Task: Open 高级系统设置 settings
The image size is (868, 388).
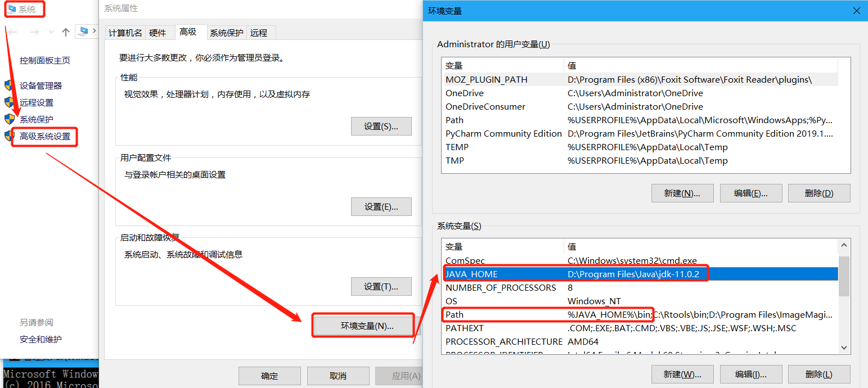Action: tap(44, 137)
